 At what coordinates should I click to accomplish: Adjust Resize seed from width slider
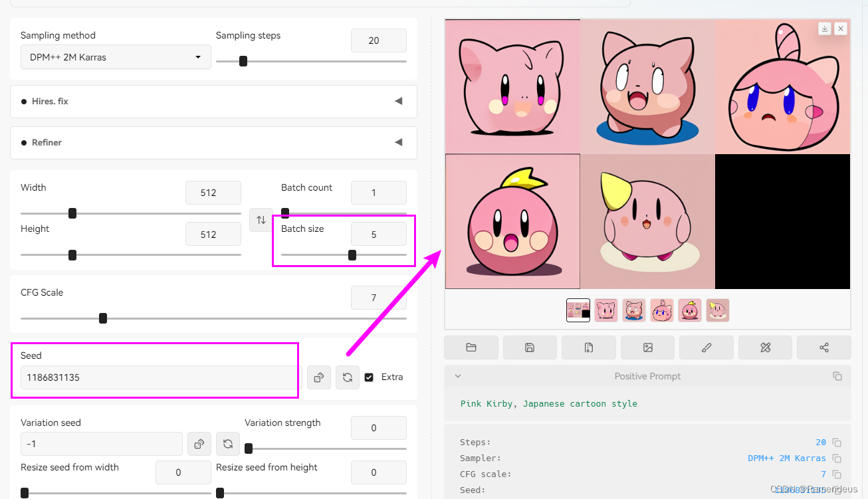coord(116,493)
